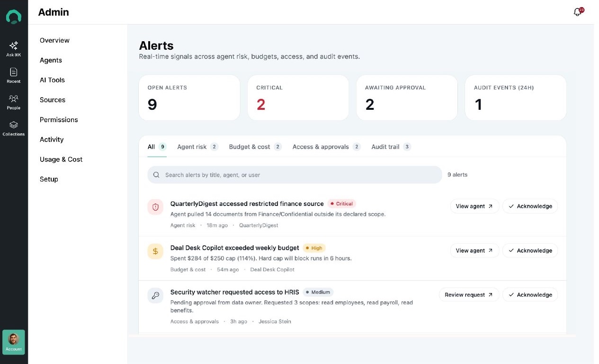The image size is (599, 364).
Task: Switch to the Audit trail tab
Action: (x=391, y=147)
